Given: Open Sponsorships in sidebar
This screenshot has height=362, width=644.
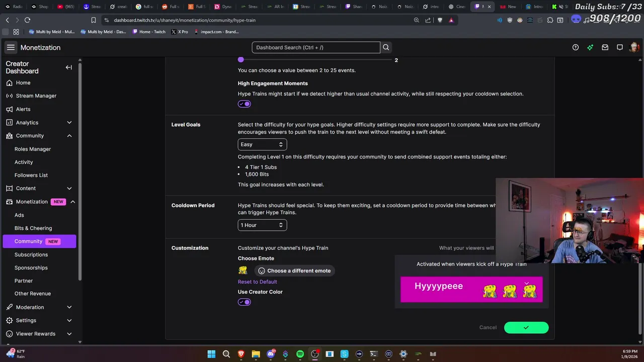Looking at the screenshot, I should pyautogui.click(x=31, y=267).
